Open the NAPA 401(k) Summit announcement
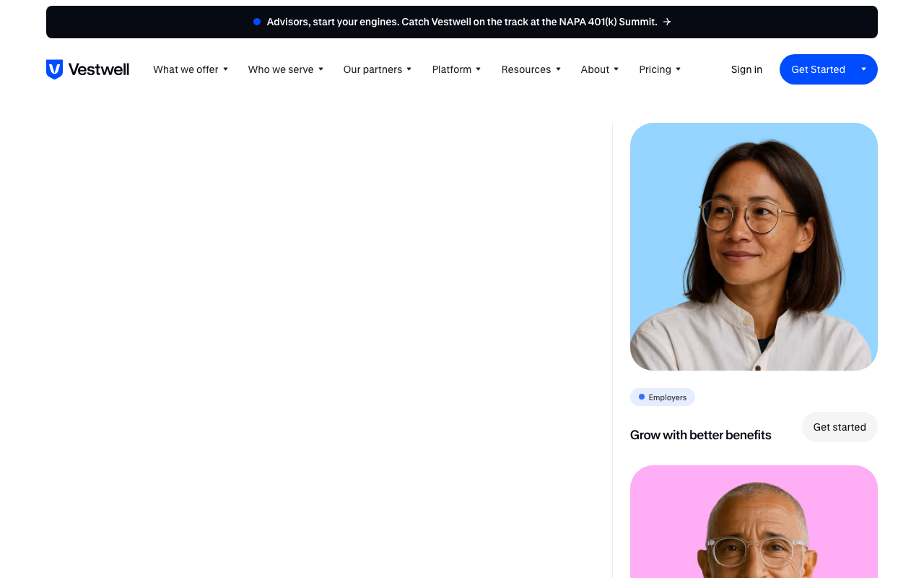The height and width of the screenshot is (578, 924). 461,22
